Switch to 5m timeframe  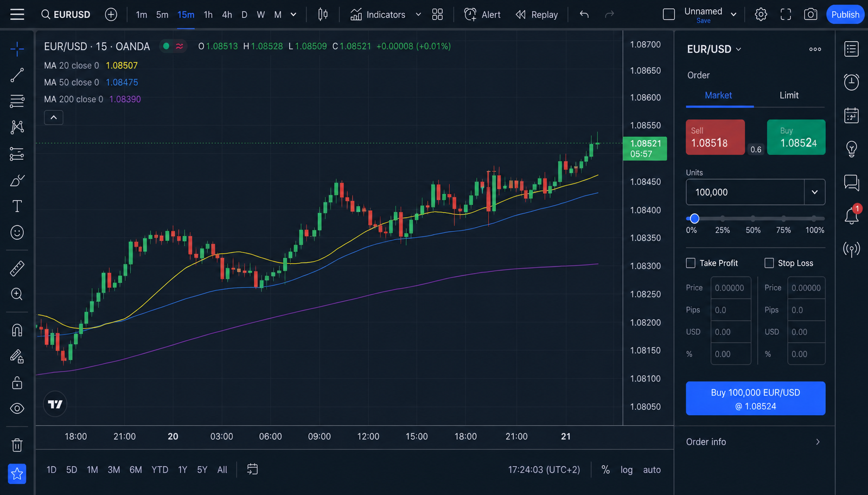click(162, 15)
